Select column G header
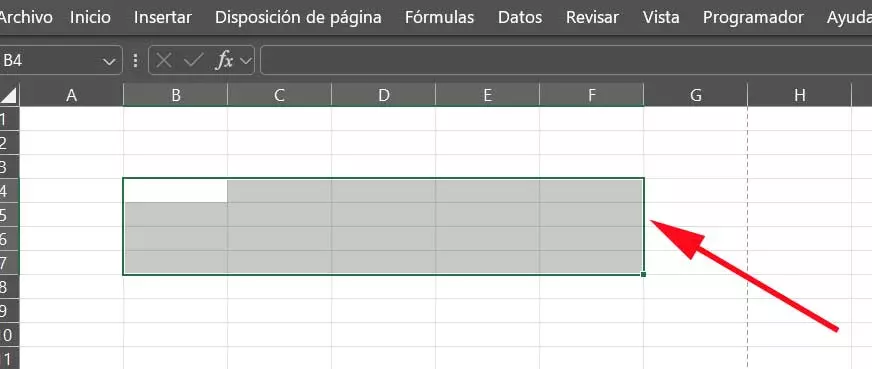Viewport: 872px width, 369px height. click(696, 95)
